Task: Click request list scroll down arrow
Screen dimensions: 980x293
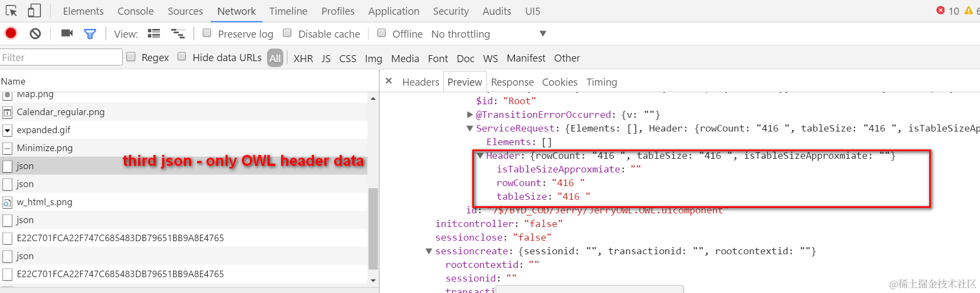Action: [x=373, y=280]
